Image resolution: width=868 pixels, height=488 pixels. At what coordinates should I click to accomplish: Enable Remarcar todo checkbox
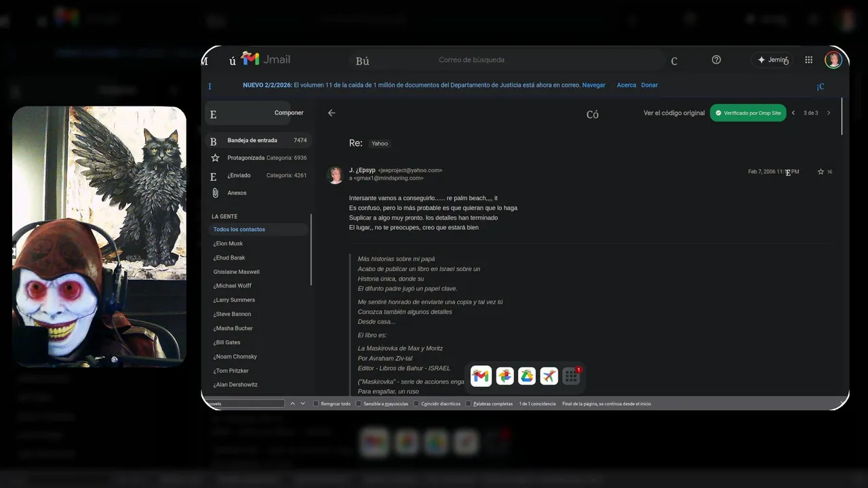[x=316, y=404]
